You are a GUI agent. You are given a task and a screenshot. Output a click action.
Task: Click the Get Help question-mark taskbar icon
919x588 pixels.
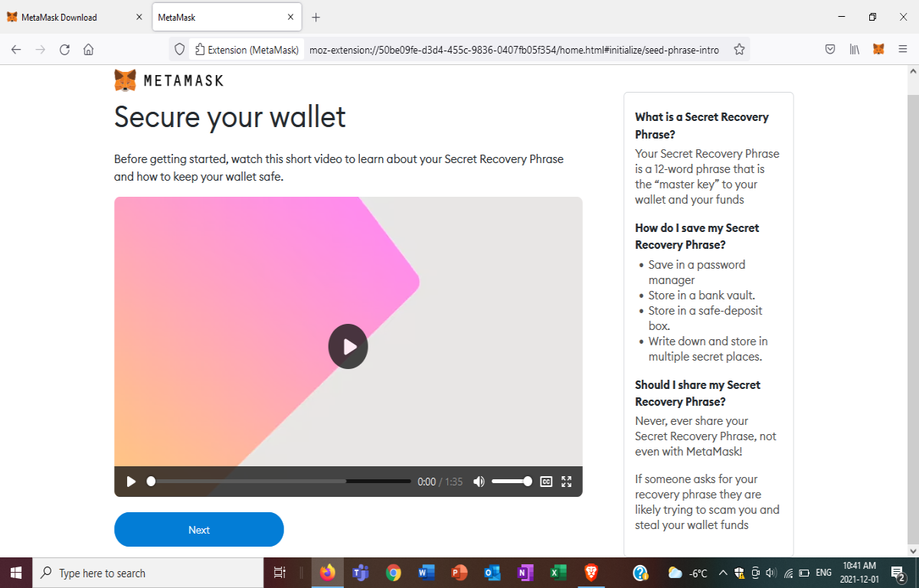pyautogui.click(x=641, y=573)
